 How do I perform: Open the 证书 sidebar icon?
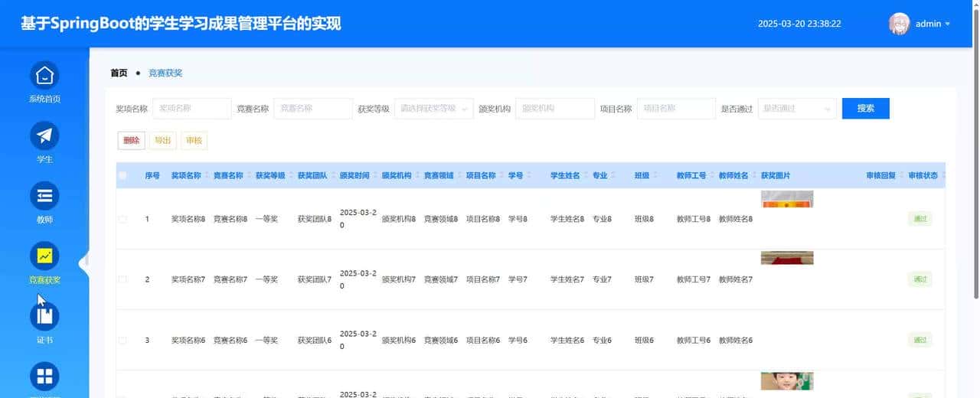click(x=44, y=316)
